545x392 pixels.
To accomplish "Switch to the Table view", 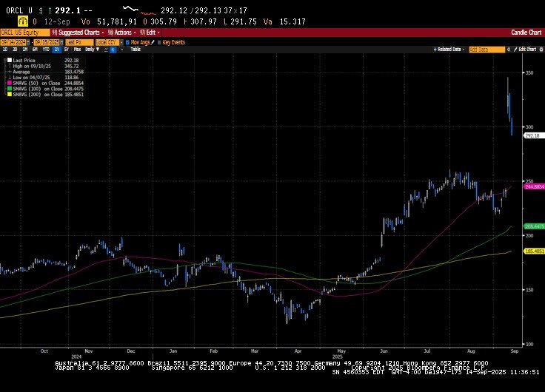I will pos(136,49).
